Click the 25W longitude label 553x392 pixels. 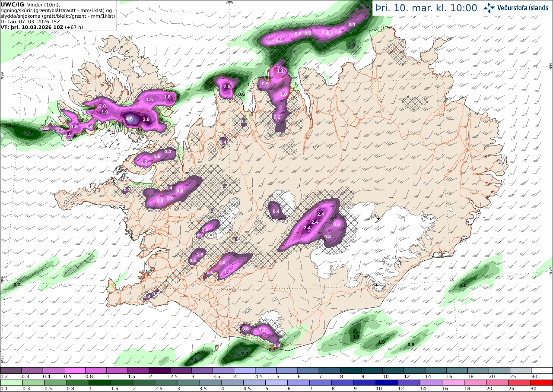tap(2, 359)
